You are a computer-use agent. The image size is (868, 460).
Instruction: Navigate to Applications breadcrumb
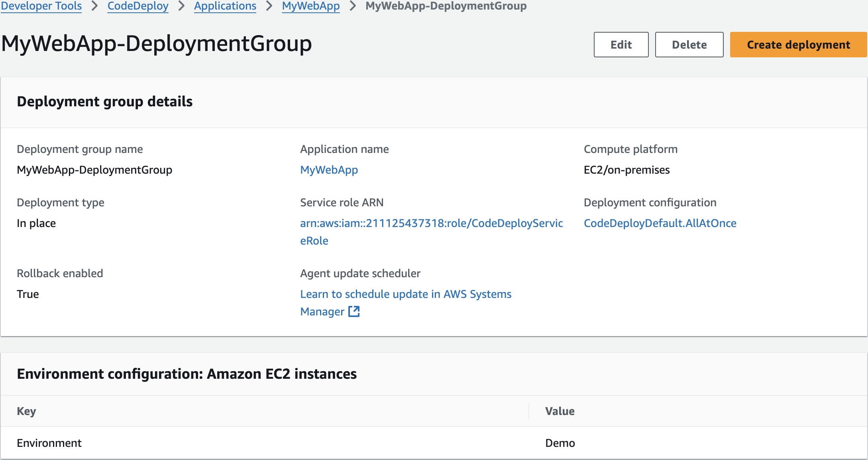point(225,6)
